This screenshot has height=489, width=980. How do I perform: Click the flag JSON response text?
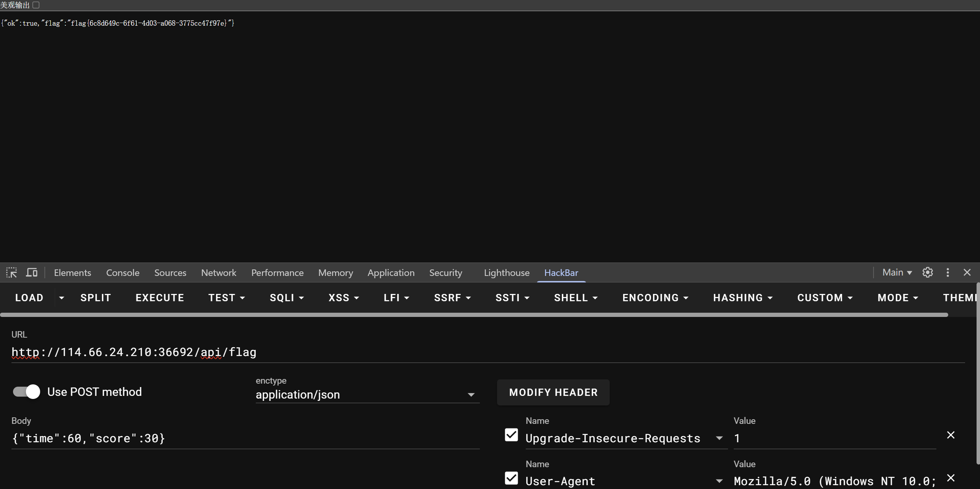click(118, 23)
